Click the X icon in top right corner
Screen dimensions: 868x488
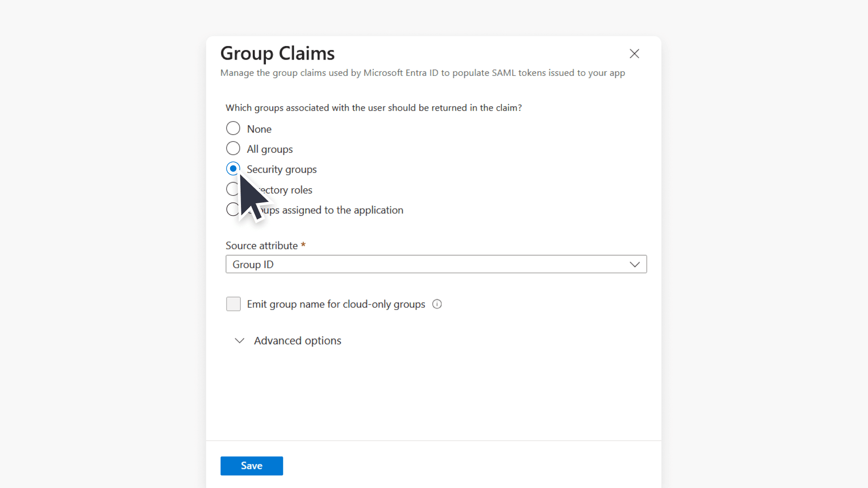tap(634, 53)
